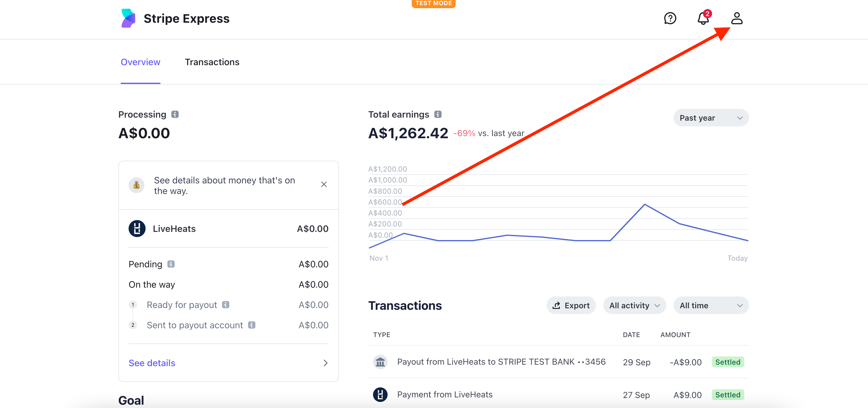Image resolution: width=868 pixels, height=408 pixels.
Task: Open the user account profile icon
Action: 737,18
